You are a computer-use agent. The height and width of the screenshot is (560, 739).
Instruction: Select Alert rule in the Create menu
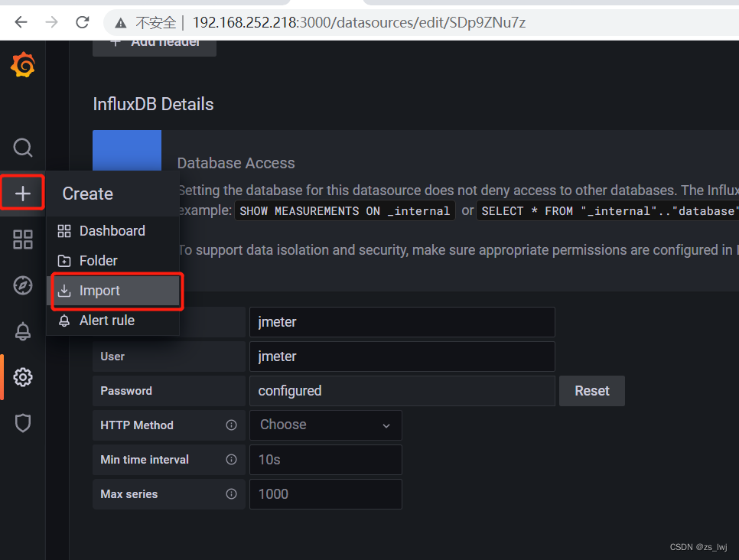coord(113,321)
